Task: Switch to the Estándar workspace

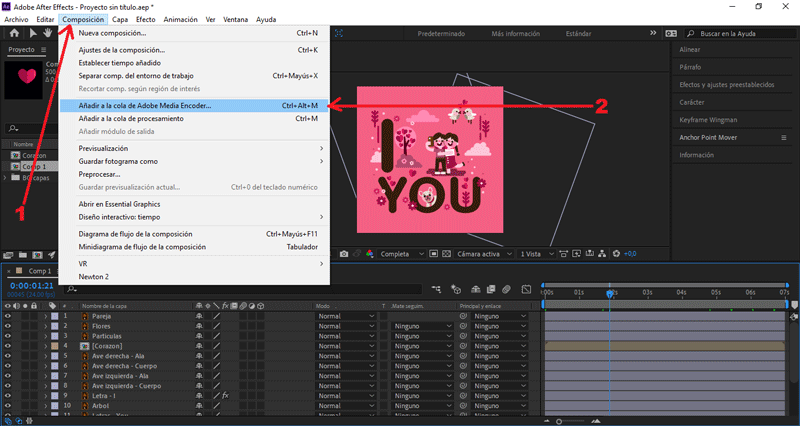Action: point(578,33)
